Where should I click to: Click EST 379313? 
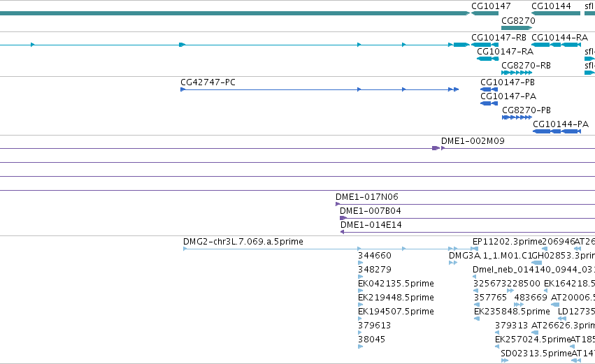(x=511, y=326)
